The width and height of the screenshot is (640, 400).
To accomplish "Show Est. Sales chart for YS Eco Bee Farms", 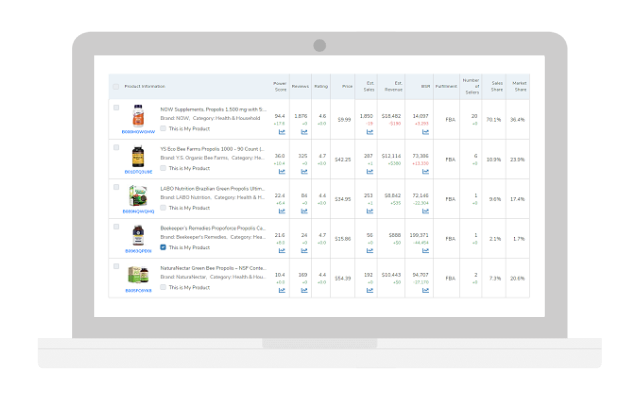I will coord(368,171).
